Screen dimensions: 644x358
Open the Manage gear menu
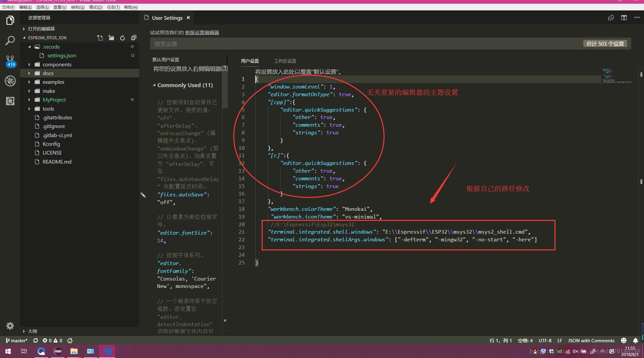click(x=10, y=325)
